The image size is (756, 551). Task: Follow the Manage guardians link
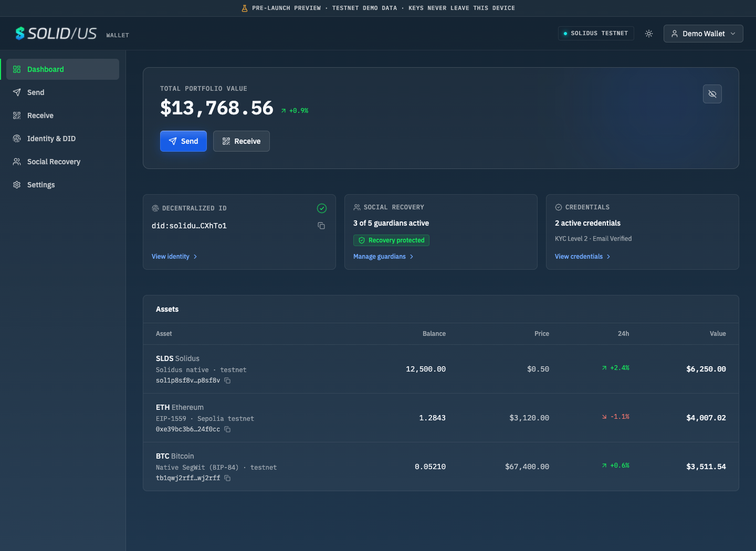(383, 257)
